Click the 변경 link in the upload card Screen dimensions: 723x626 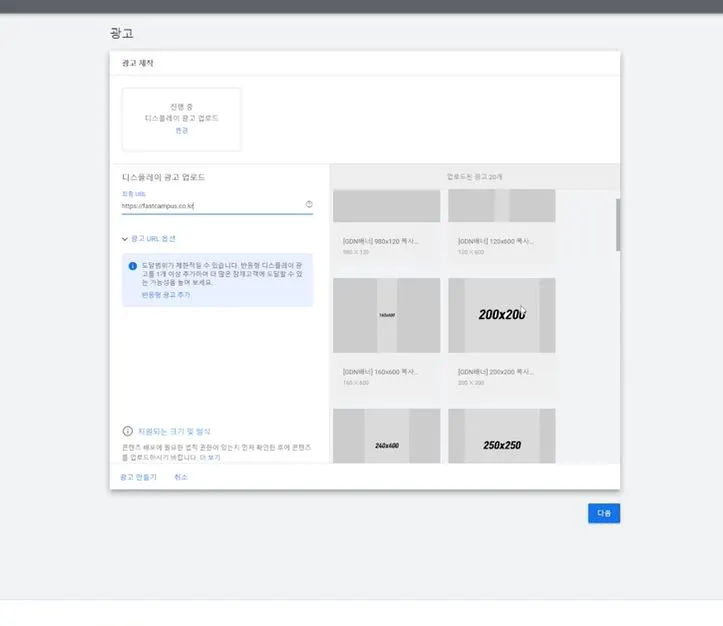pos(182,130)
